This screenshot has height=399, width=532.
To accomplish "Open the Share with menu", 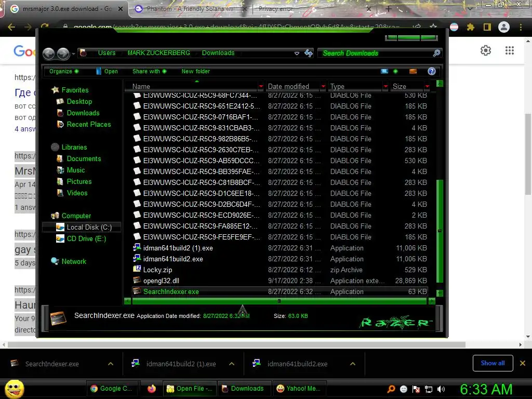I will [x=149, y=71].
